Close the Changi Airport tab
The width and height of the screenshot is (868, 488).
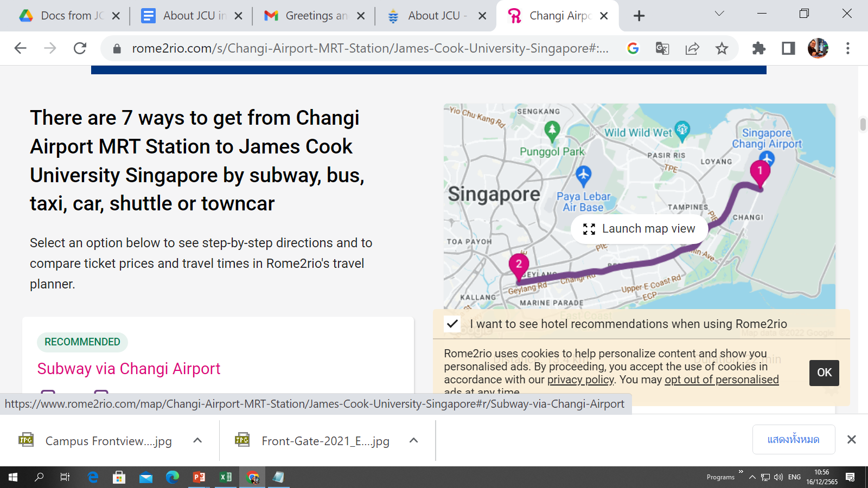tap(604, 16)
